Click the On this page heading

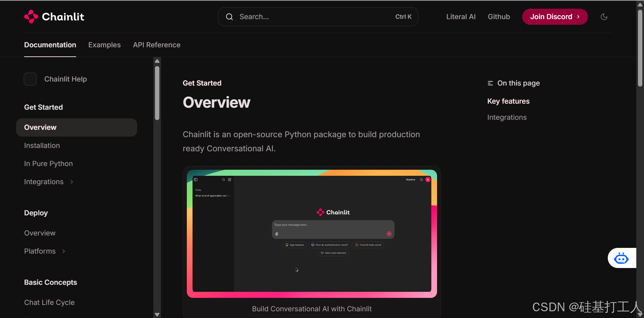(519, 83)
